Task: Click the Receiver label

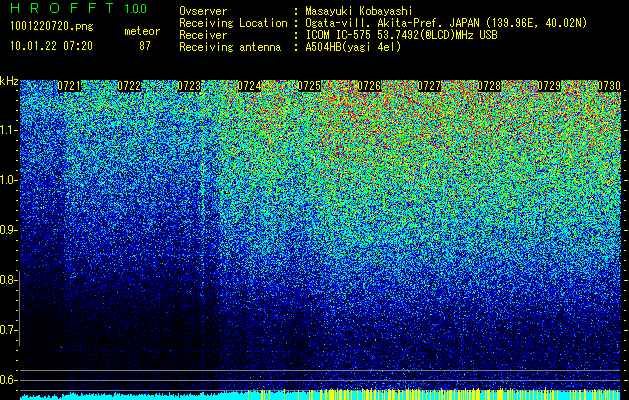Action: pos(203,35)
